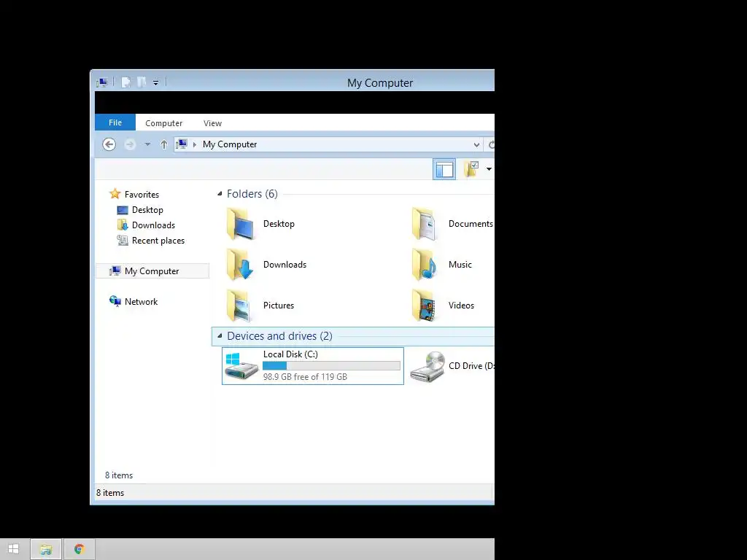Select the Music folder icon
The height and width of the screenshot is (560, 747).
pyautogui.click(x=425, y=265)
